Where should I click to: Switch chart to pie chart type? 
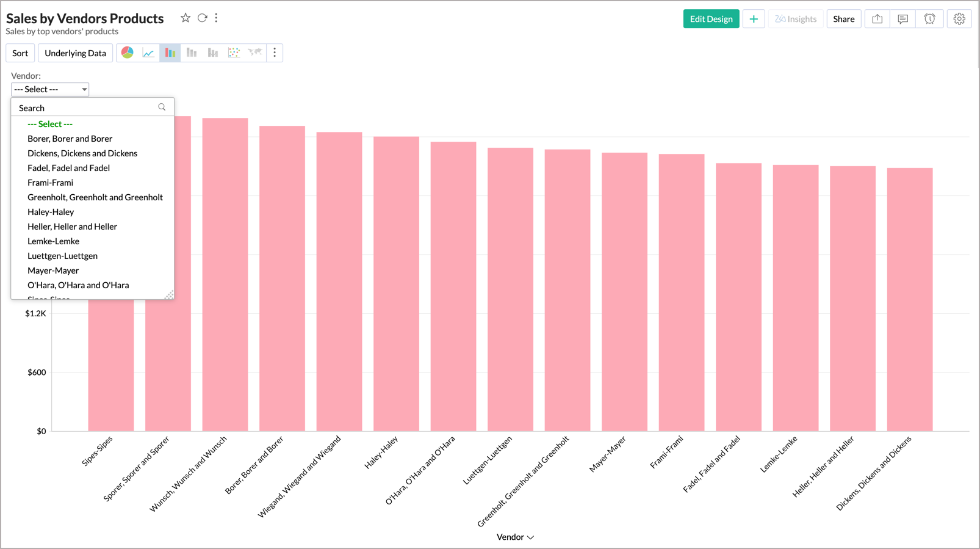click(127, 53)
